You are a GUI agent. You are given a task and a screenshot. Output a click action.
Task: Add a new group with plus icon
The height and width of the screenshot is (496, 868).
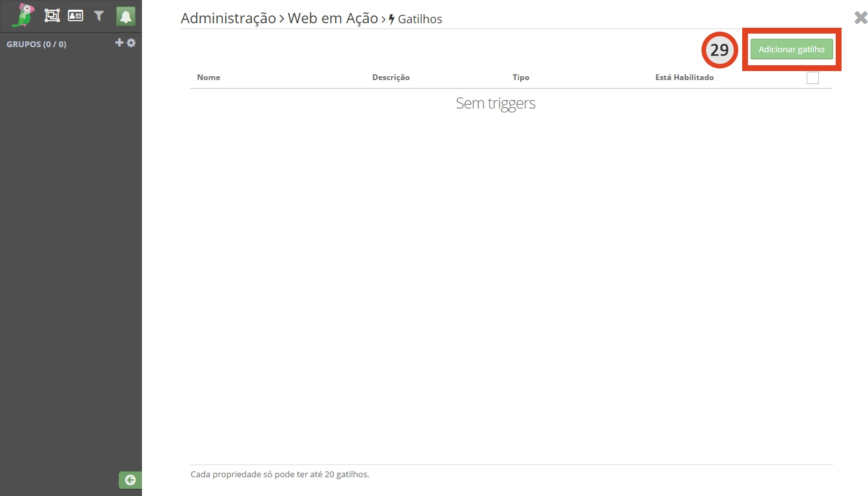click(119, 43)
